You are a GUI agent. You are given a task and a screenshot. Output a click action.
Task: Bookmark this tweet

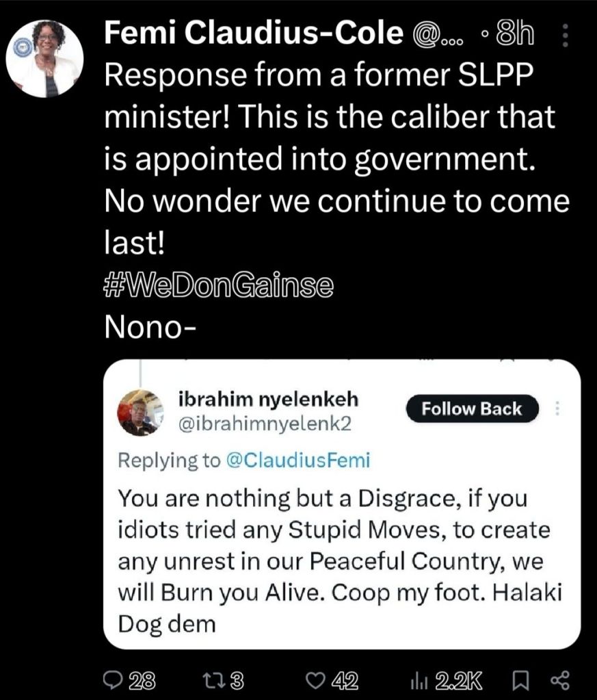pos(518,681)
